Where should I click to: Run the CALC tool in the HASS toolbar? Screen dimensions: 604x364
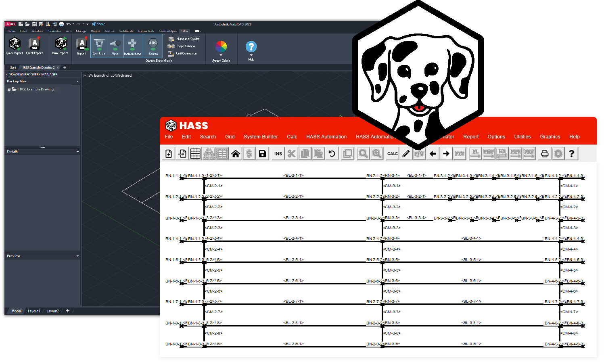[x=392, y=153]
